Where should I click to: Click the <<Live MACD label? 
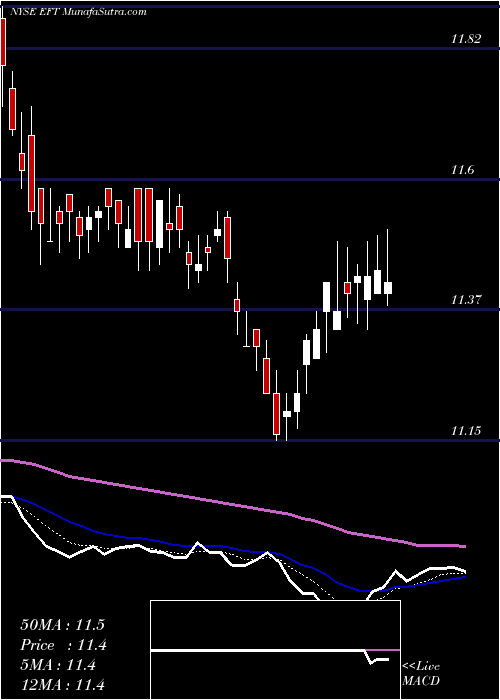click(x=421, y=673)
